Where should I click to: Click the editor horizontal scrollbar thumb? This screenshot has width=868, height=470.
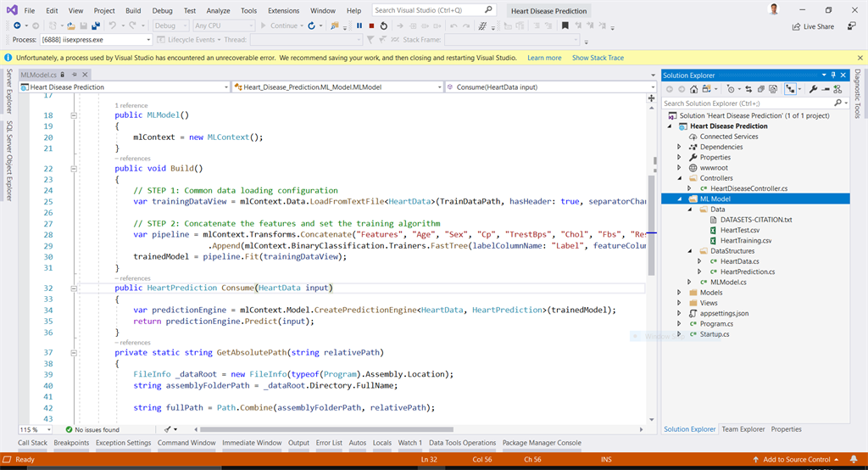click(x=326, y=429)
